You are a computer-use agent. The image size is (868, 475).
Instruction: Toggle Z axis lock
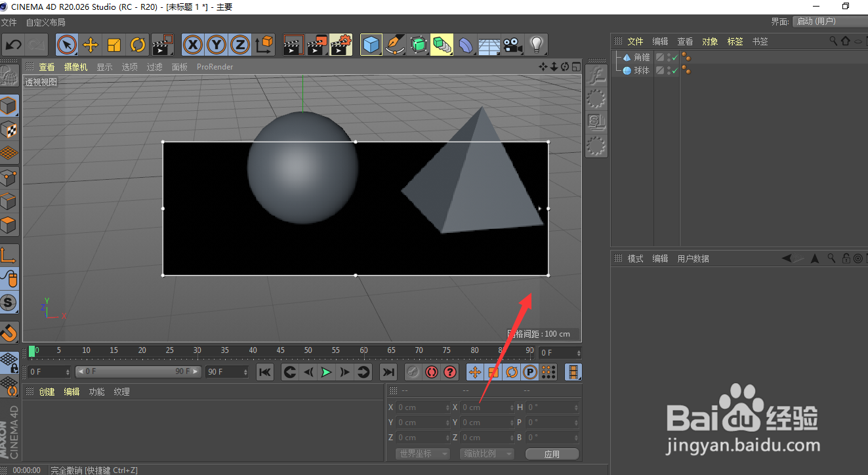(240, 45)
